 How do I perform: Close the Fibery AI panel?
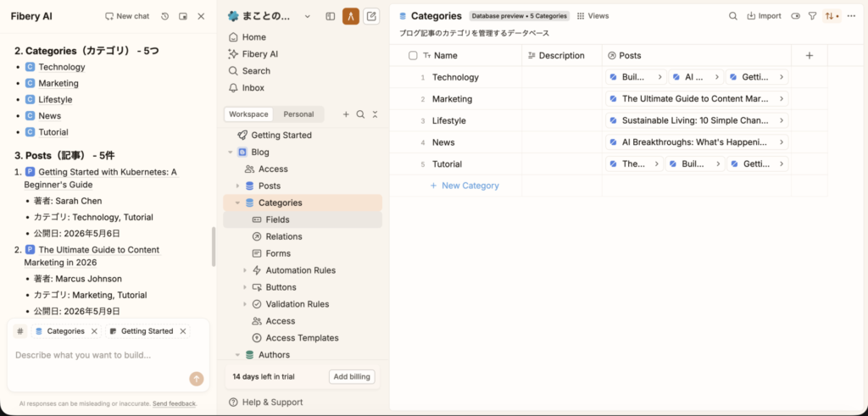tap(201, 16)
